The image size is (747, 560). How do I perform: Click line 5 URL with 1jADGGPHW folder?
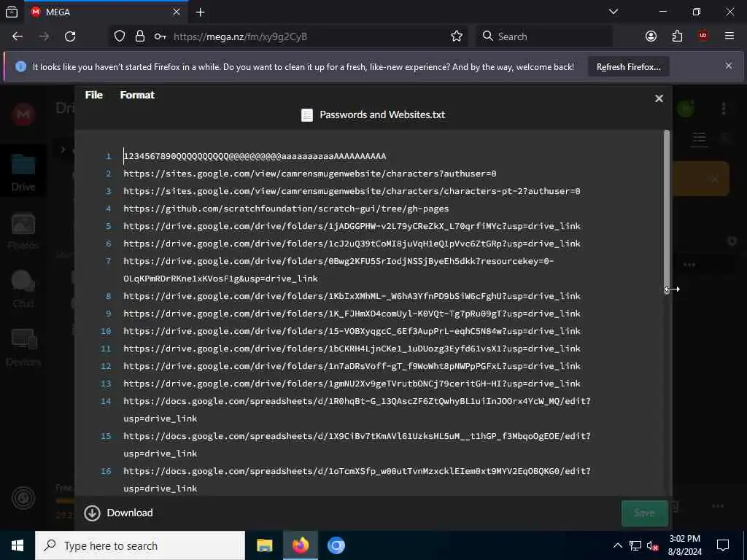pos(352,226)
